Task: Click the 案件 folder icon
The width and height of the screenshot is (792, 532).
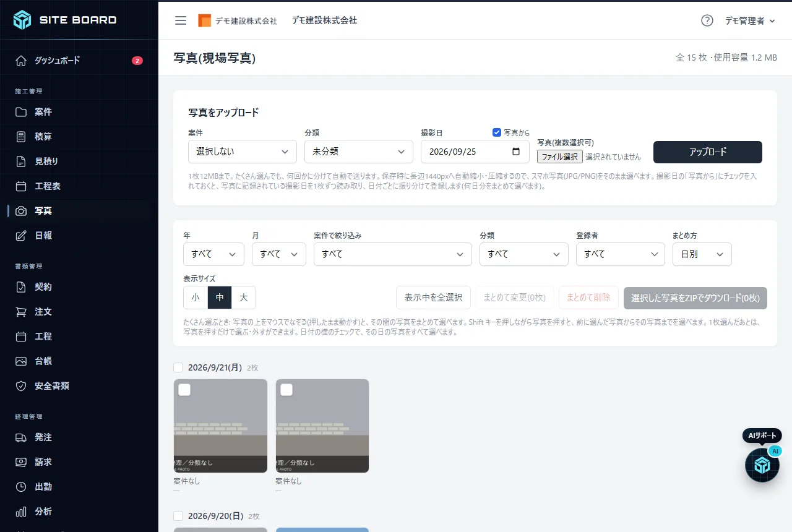Action: pos(21,112)
